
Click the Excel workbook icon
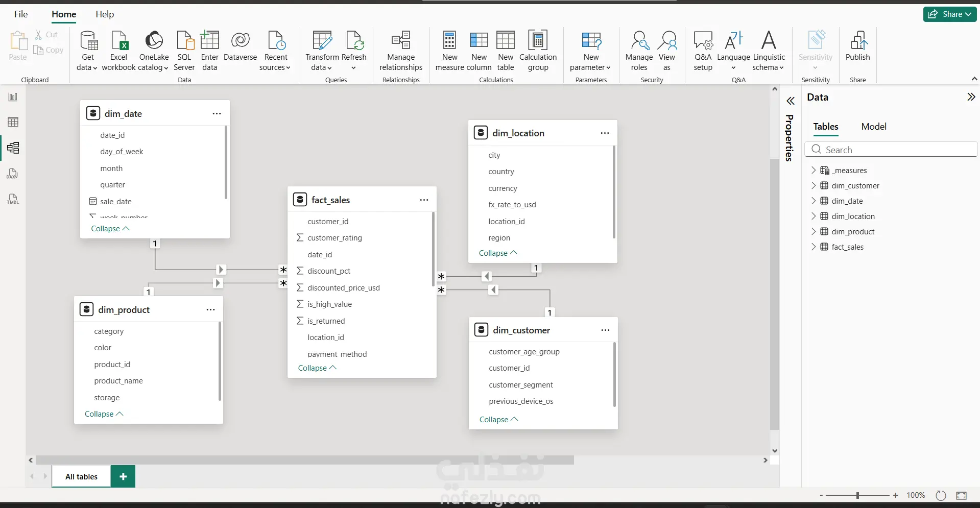119,41
